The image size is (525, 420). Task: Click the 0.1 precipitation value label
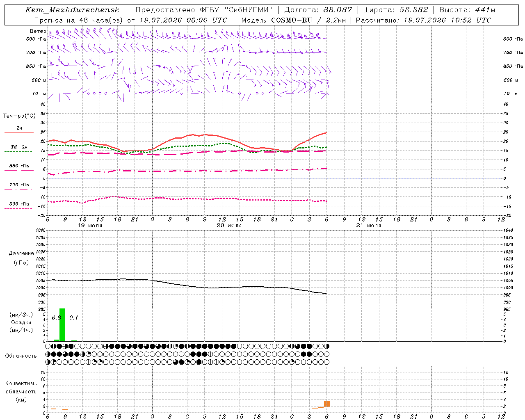pos(73,317)
